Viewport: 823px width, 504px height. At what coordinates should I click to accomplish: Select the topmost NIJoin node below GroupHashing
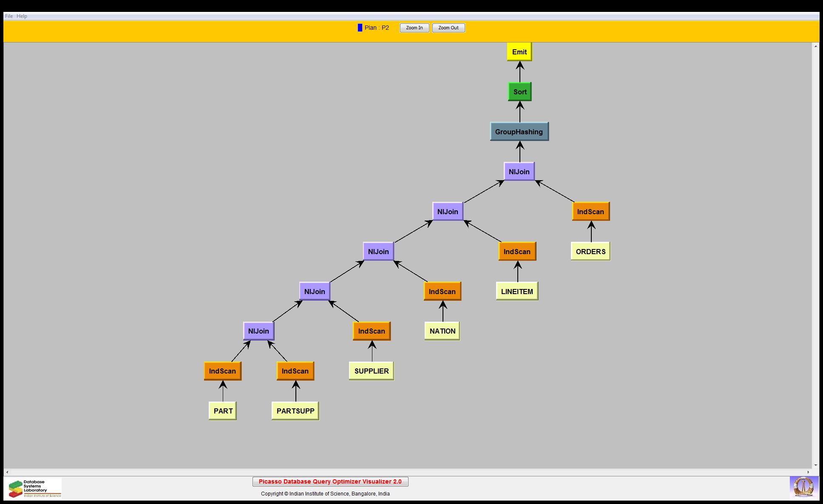pos(519,172)
